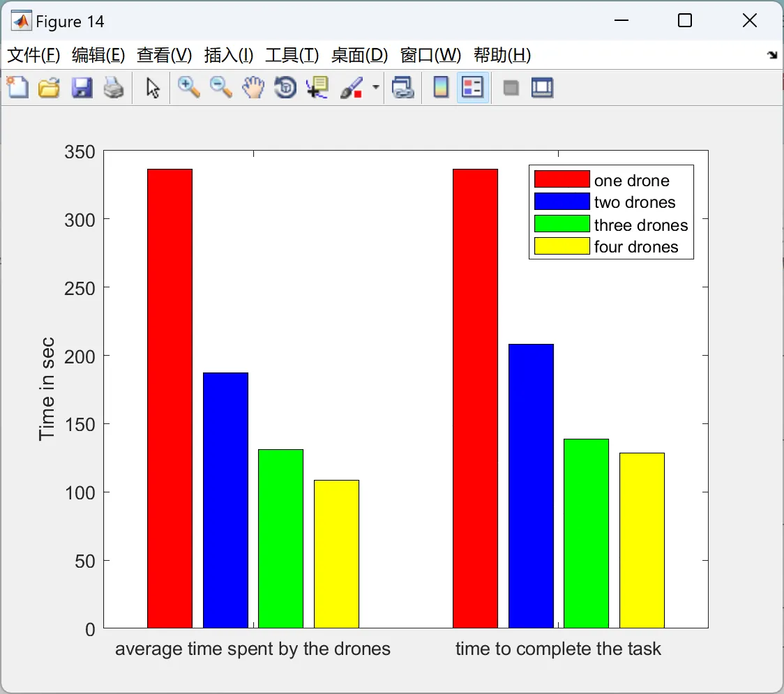Maximize the Figure 14 window
The height and width of the screenshot is (694, 784).
click(x=685, y=20)
